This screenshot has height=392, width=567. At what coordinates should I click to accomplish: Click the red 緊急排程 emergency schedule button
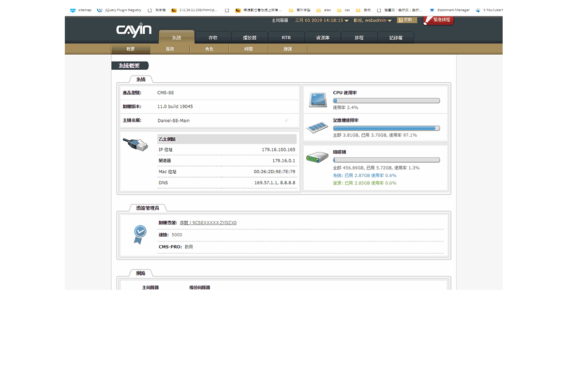click(438, 20)
